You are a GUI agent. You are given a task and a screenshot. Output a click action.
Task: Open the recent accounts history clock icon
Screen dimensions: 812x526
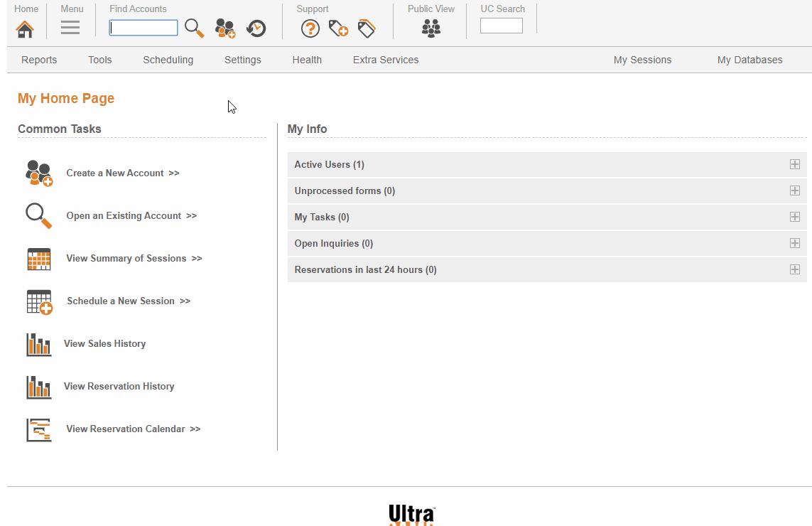tap(256, 28)
